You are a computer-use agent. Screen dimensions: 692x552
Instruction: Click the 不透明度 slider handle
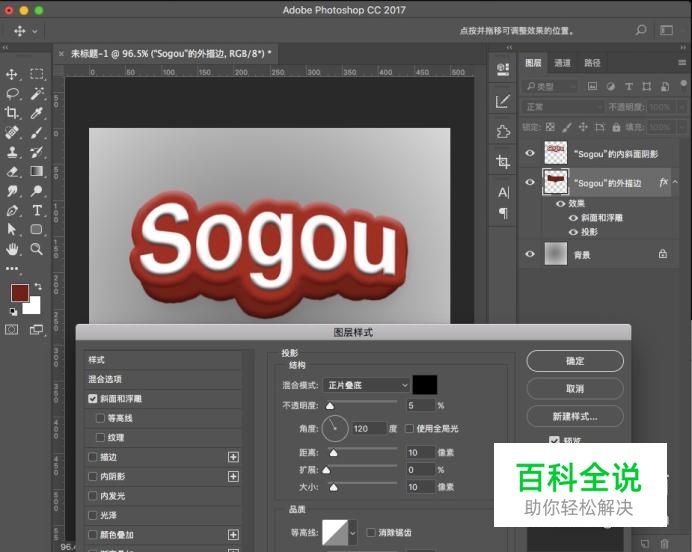pyautogui.click(x=330, y=405)
